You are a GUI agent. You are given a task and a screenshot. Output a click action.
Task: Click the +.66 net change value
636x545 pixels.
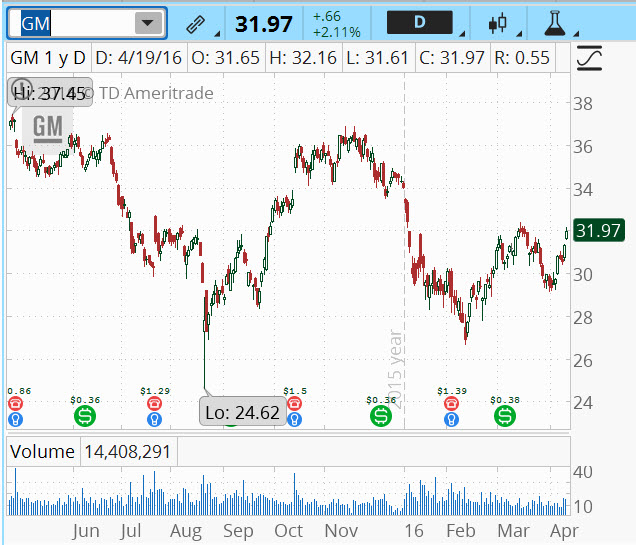tap(327, 16)
